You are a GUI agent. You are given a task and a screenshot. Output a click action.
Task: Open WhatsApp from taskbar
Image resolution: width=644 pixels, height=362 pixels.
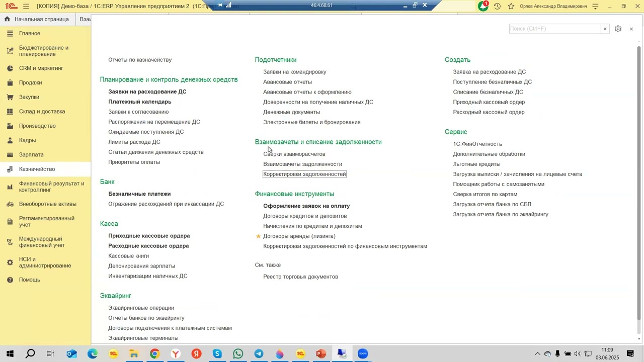point(238,354)
